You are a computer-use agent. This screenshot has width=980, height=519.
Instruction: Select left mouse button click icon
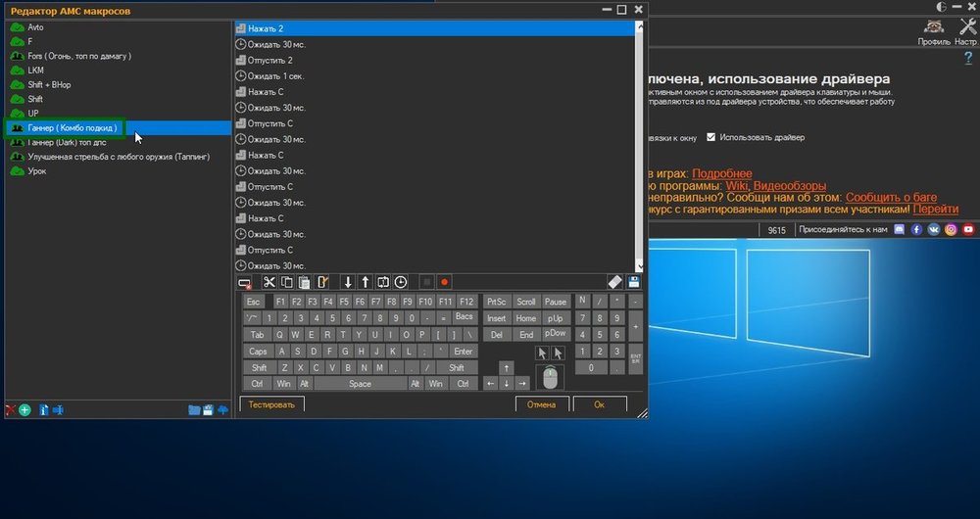pos(542,354)
